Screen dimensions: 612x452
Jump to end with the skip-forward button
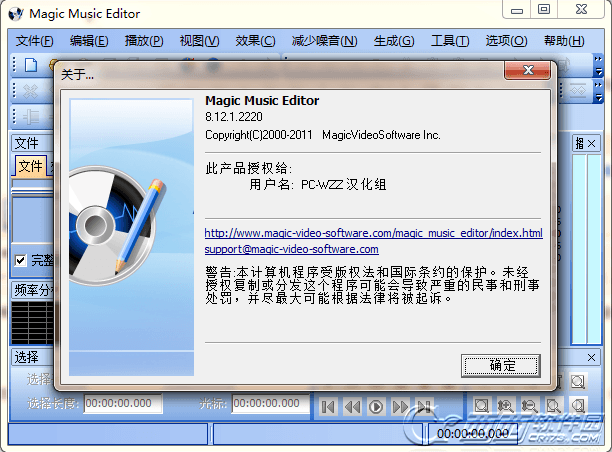point(424,407)
